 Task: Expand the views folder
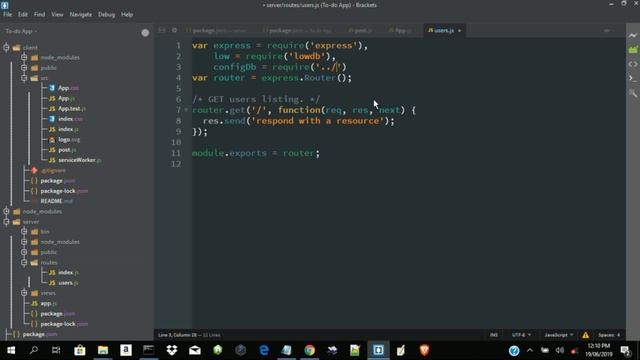pyautogui.click(x=24, y=293)
